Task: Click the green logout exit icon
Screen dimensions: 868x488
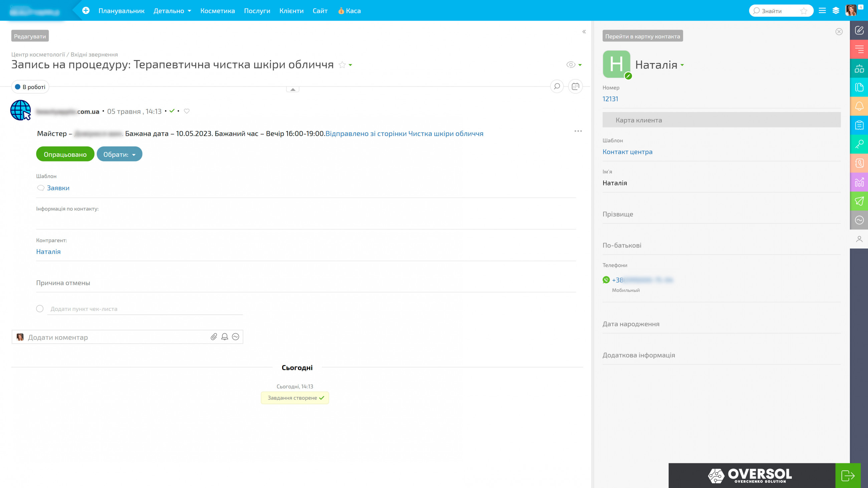Action: [848, 476]
